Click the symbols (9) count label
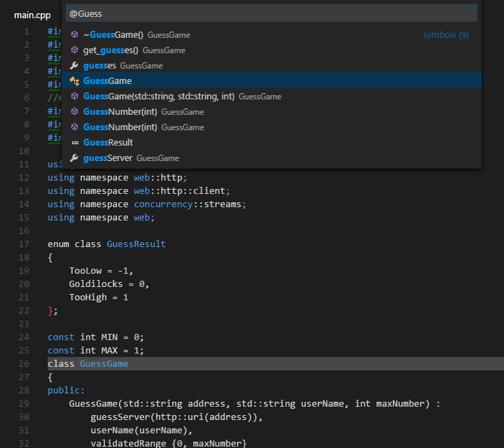Screen dimensions: 504x448 coord(445,35)
